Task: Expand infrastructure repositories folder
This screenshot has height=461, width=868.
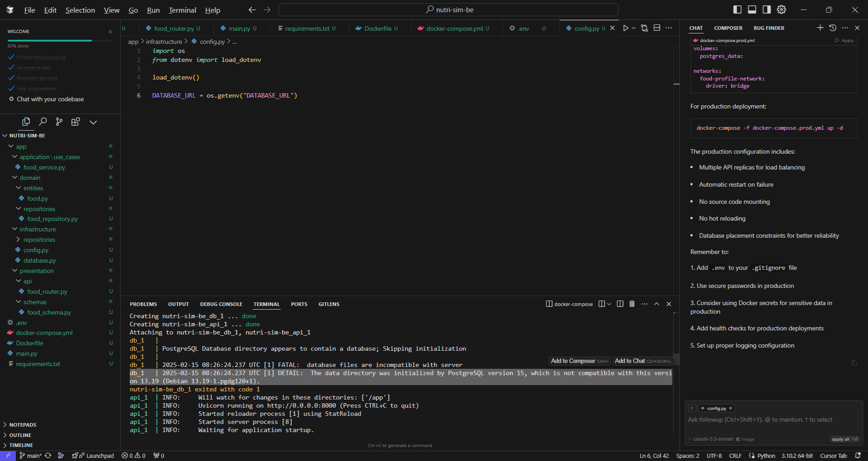Action: [x=19, y=240]
